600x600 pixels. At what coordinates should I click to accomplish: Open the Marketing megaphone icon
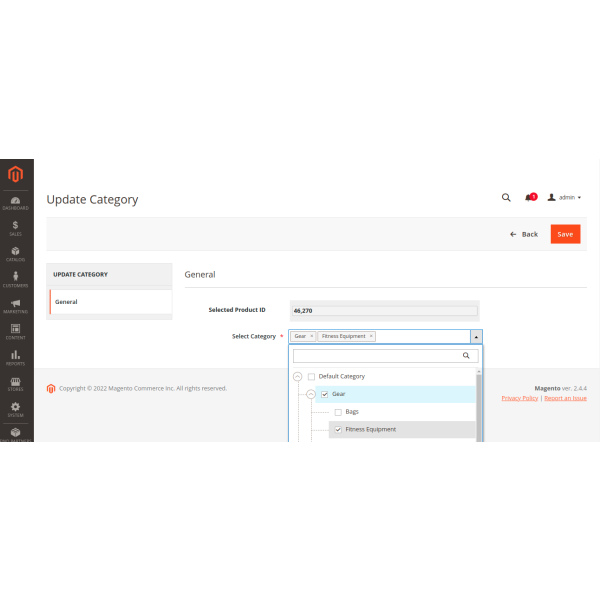pyautogui.click(x=16, y=306)
